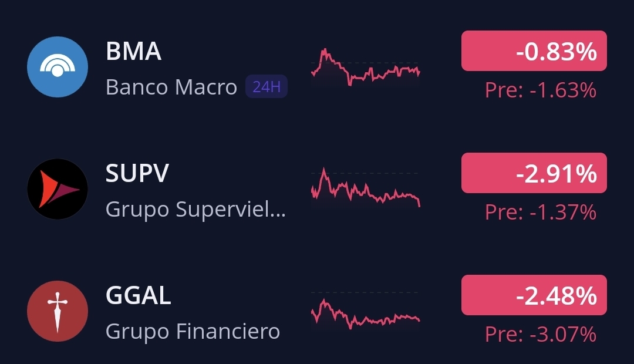
Task: Click the final downward dip on SUPV's chart
Action: pos(419,204)
